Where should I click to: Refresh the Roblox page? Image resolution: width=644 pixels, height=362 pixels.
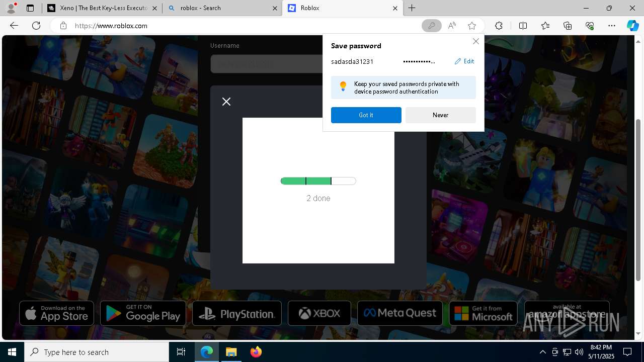(x=36, y=26)
